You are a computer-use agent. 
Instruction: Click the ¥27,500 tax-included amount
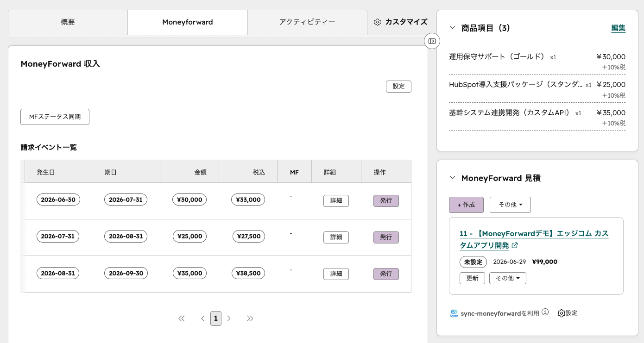[x=249, y=236]
